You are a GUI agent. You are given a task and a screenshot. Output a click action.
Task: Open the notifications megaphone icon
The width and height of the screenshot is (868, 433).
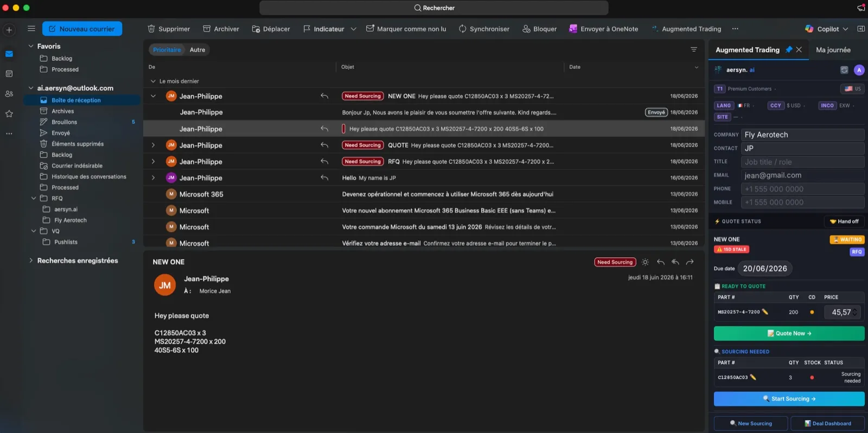tap(861, 8)
